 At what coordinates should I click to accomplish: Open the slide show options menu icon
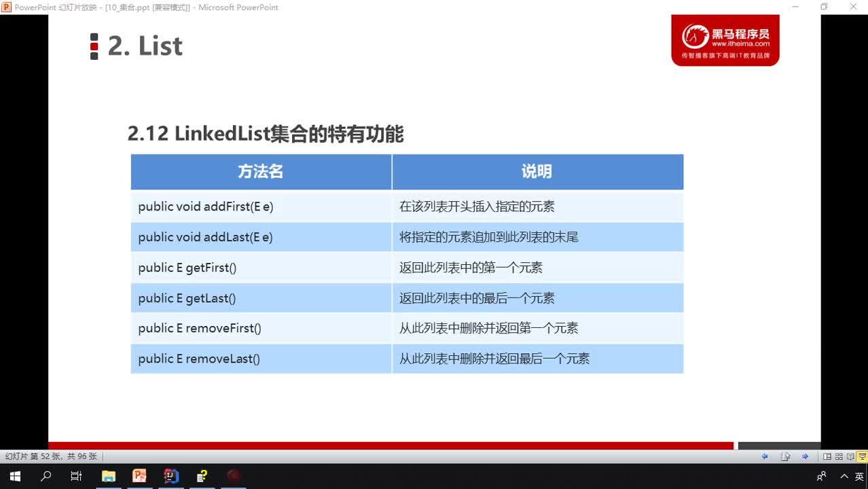pyautogui.click(x=785, y=456)
